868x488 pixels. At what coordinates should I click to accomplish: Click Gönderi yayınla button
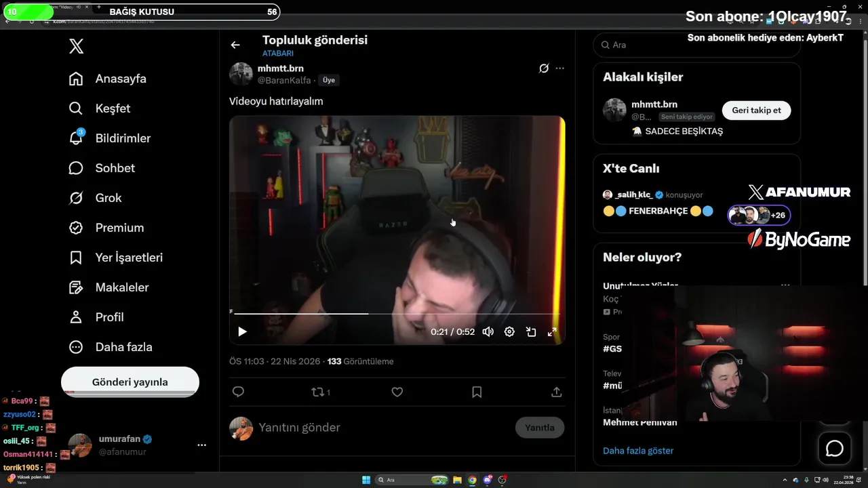click(x=130, y=382)
